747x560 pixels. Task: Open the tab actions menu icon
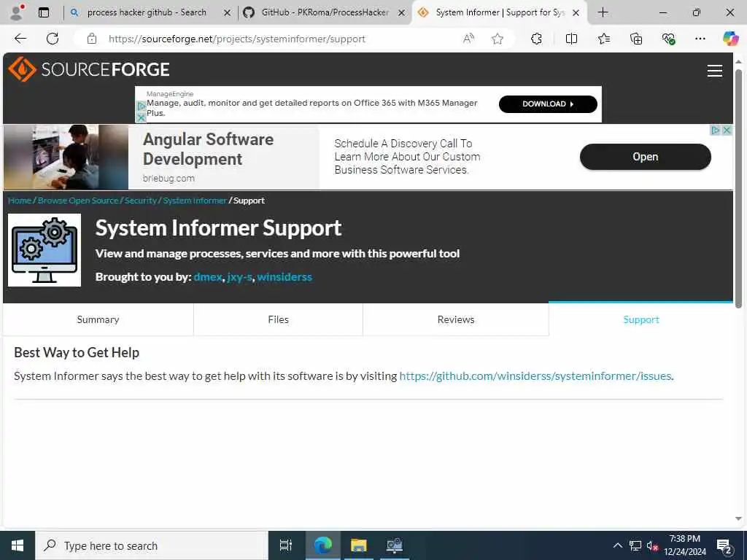[x=43, y=12]
